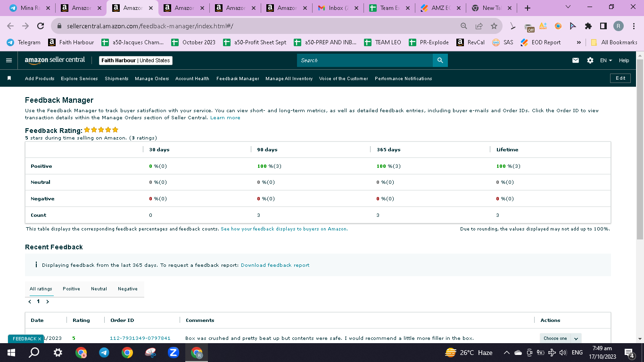
Task: Bookmark this page with the star icon
Action: (x=494, y=26)
